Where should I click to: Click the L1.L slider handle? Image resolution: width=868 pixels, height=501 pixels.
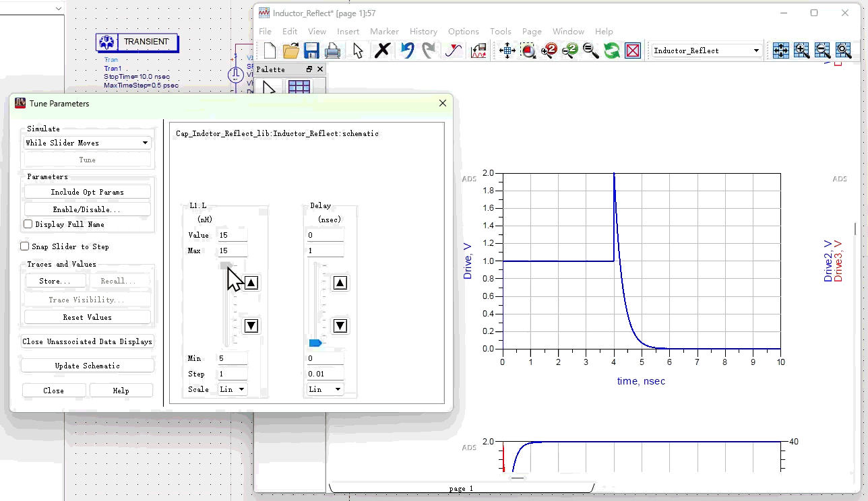coord(226,265)
